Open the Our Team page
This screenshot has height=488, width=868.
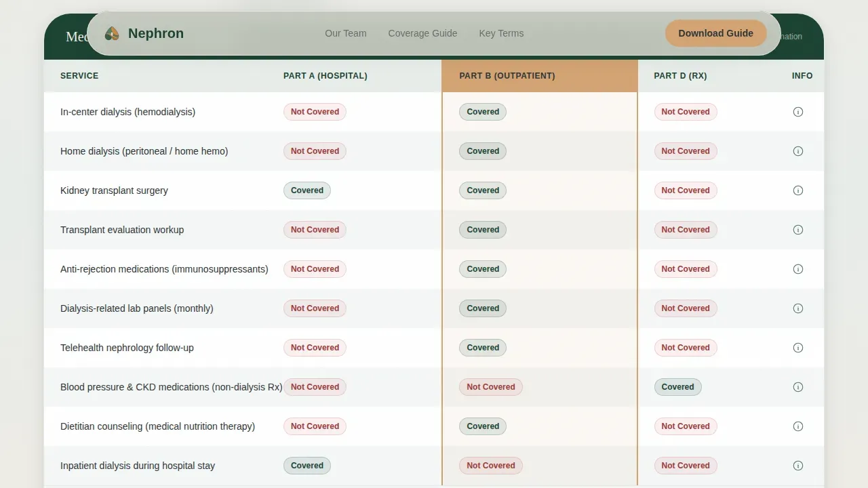coord(346,33)
